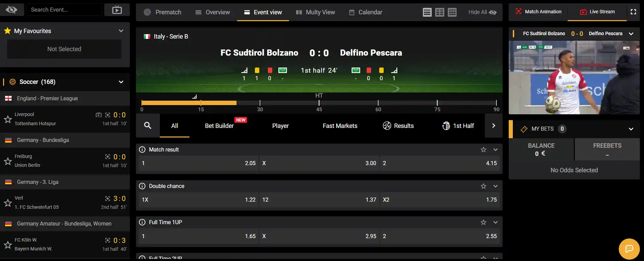644x261 pixels.
Task: Click the FC Sudtirol Bolzano penalty icon
Action: coord(282,70)
